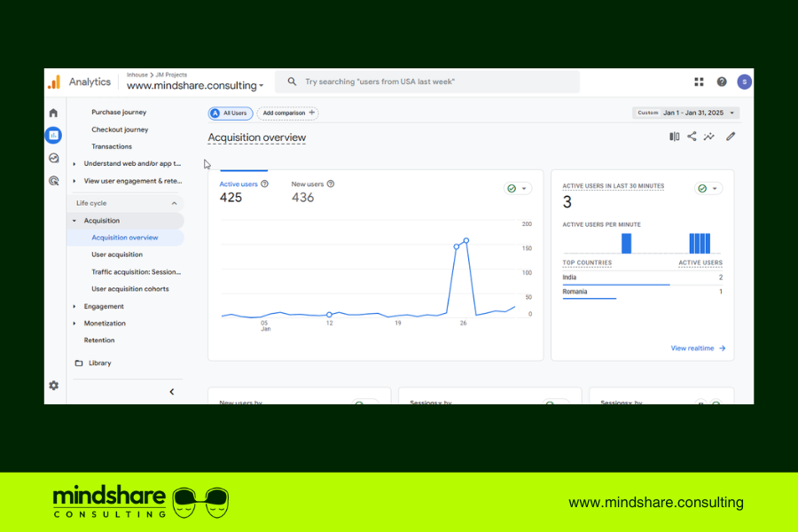
Task: Click the search analytics input field
Action: point(427,82)
